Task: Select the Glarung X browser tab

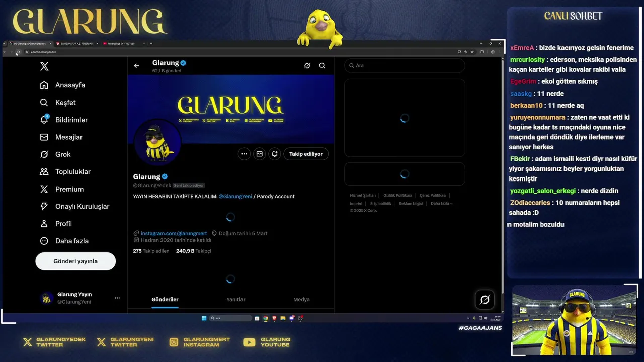Action: (x=30, y=44)
